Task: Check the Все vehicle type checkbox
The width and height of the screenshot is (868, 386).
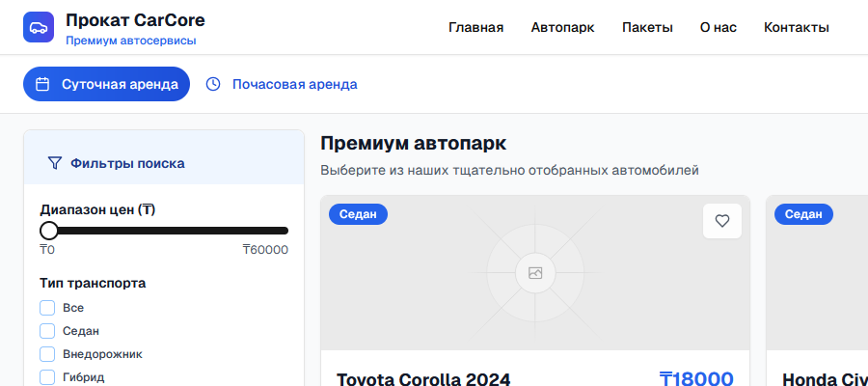Action: [47, 308]
